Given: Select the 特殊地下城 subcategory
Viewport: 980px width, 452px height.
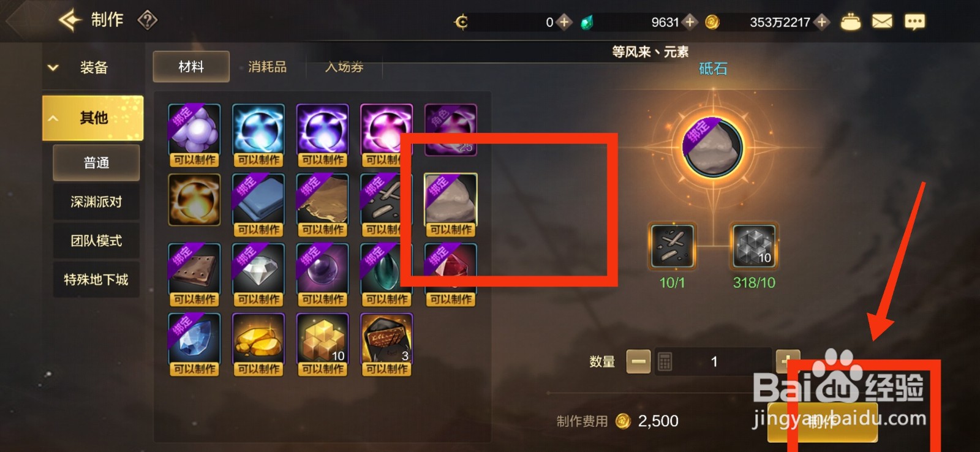Looking at the screenshot, I should point(96,280).
